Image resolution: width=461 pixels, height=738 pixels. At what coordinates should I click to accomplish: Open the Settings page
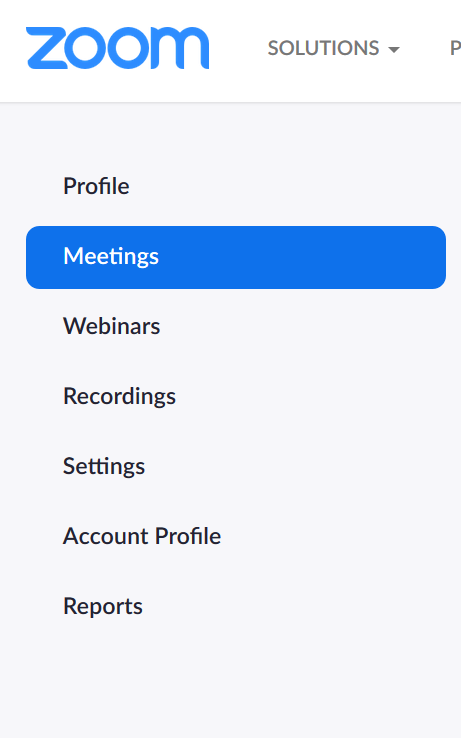click(104, 466)
